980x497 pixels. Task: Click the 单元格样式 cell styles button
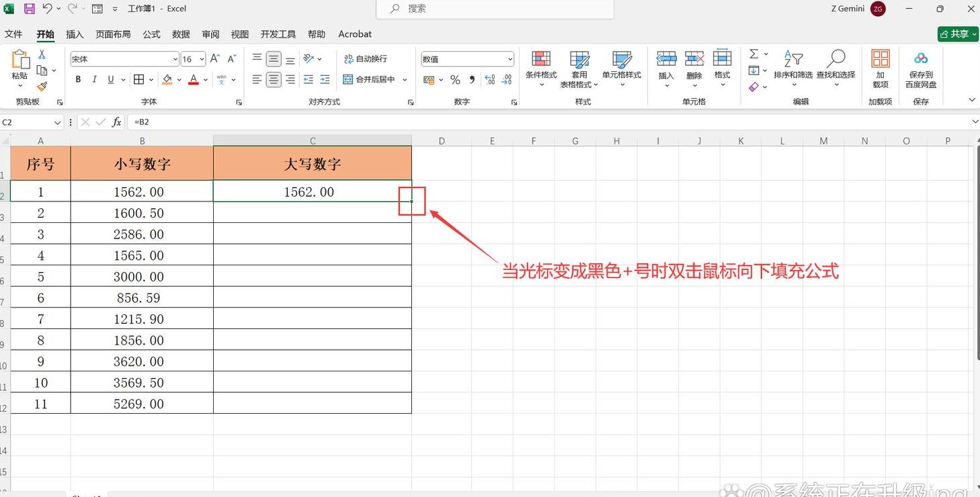point(622,69)
